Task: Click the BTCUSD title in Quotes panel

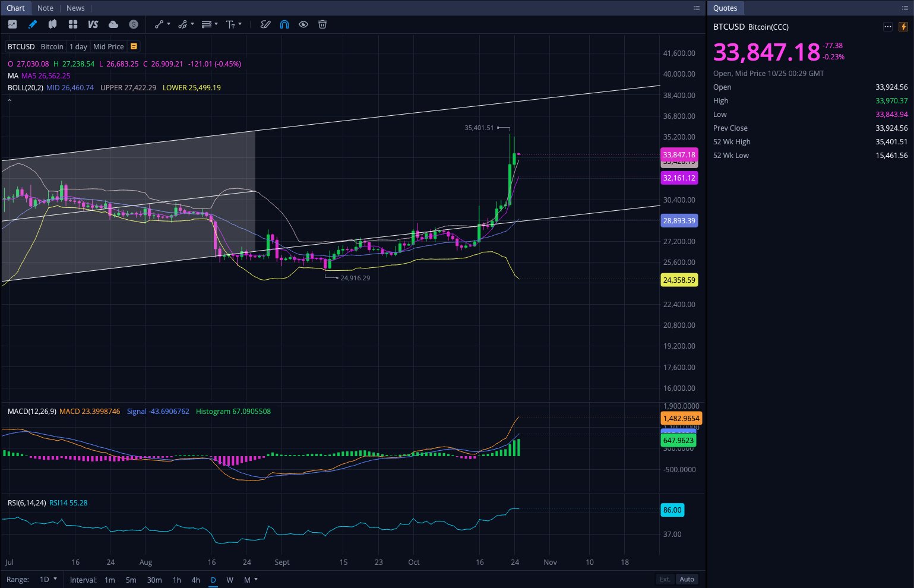Action: (x=729, y=27)
